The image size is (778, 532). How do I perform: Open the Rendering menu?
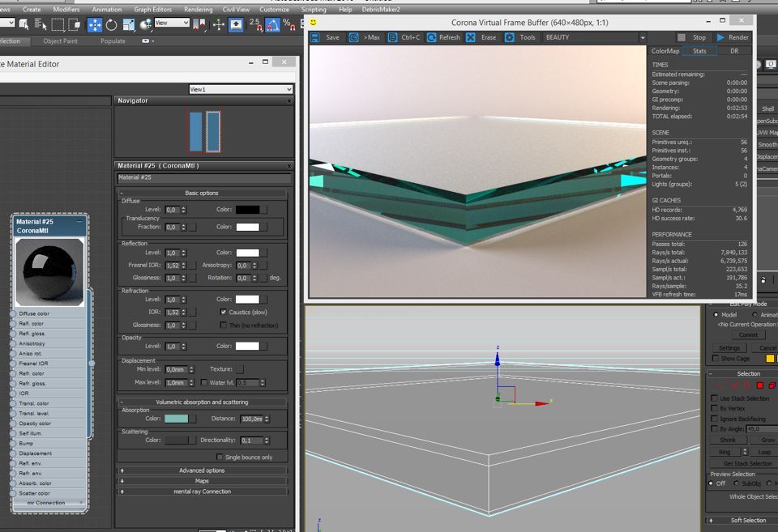point(198,10)
